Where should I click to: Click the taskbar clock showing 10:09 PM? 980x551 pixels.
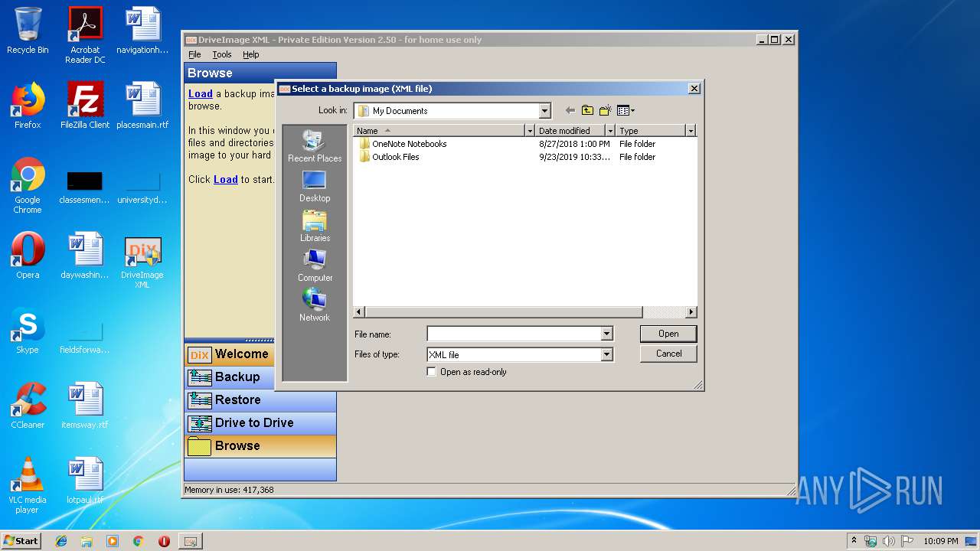941,541
